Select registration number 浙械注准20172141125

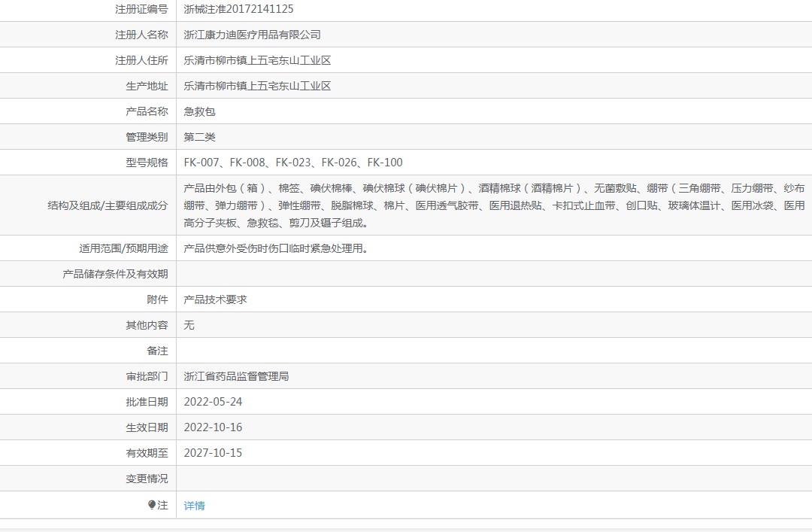coord(239,9)
